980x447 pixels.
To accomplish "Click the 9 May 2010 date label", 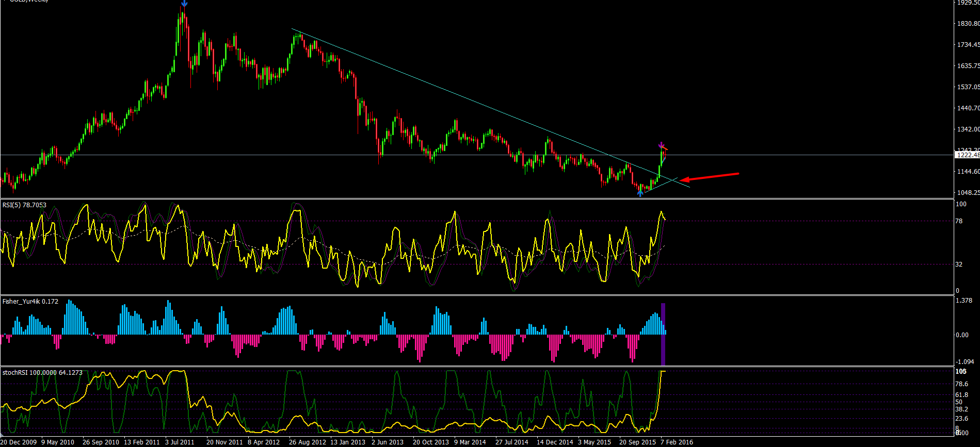I will point(58,442).
